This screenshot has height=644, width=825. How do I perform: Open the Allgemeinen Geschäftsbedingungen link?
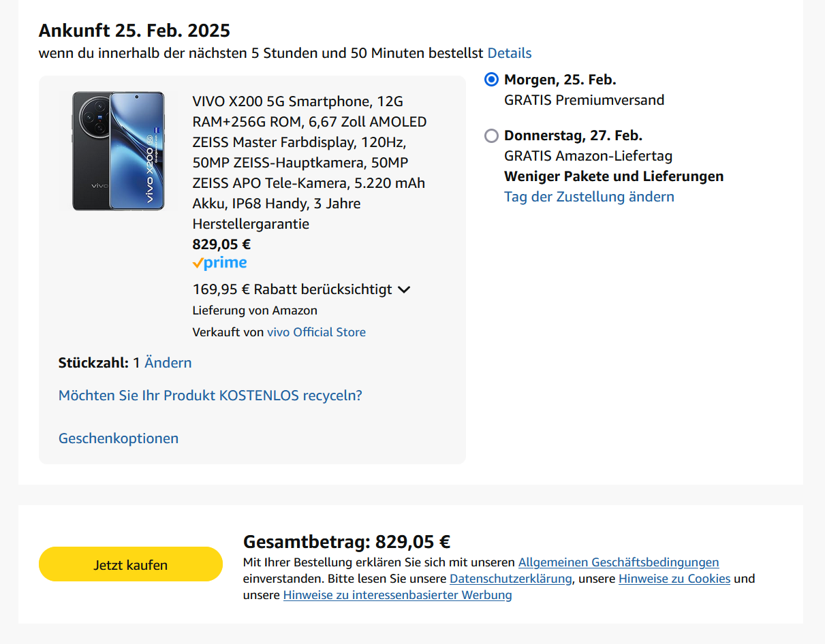[x=618, y=562]
